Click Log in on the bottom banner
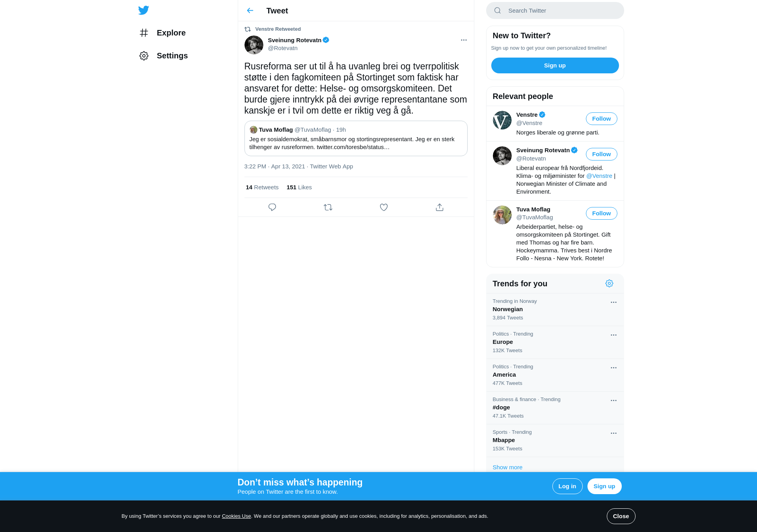This screenshot has width=757, height=532. [567, 486]
